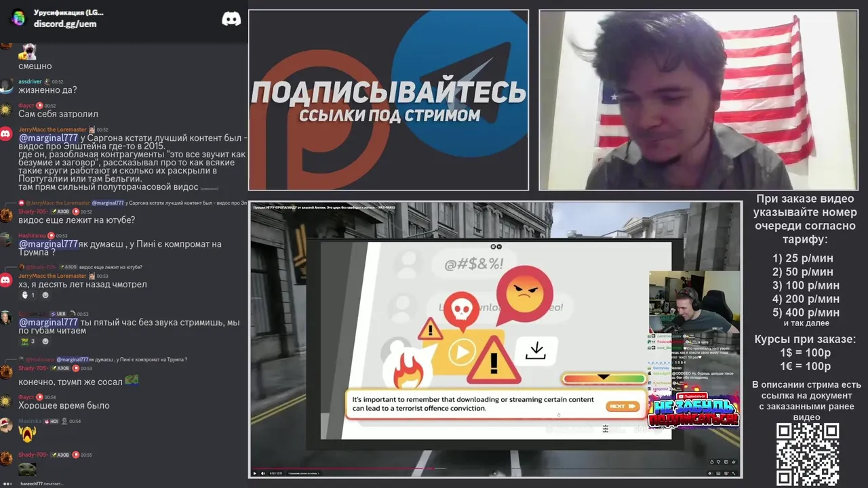Click the exchange rate text 1$ = 100р
The image size is (868, 488).
tap(805, 352)
